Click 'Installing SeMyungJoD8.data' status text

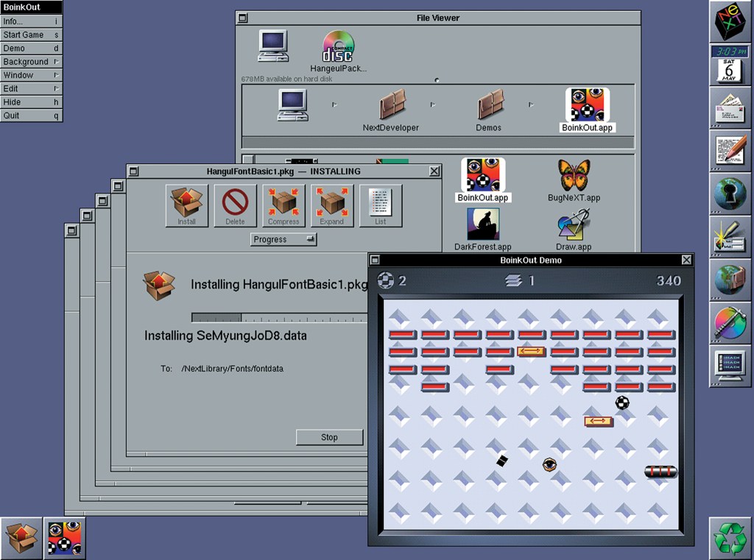coord(225,336)
